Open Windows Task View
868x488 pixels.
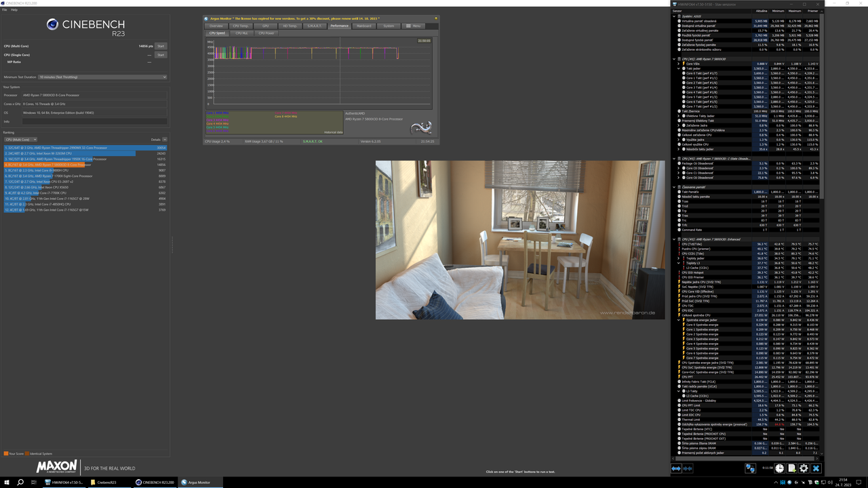[x=33, y=482]
